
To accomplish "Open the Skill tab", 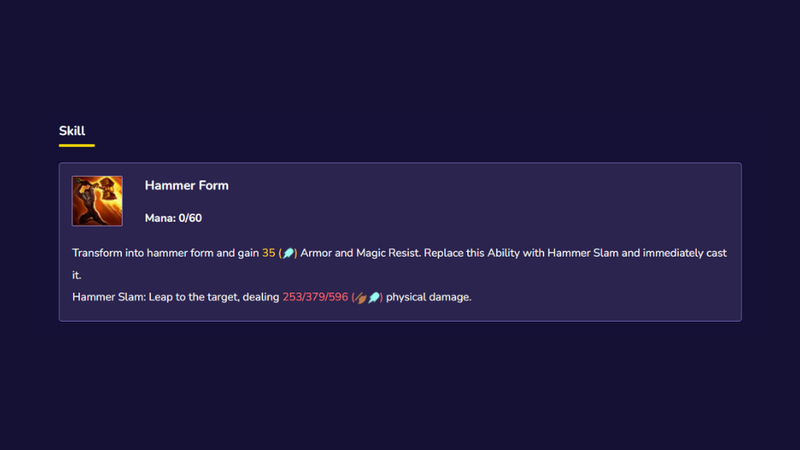I will pos(72,131).
